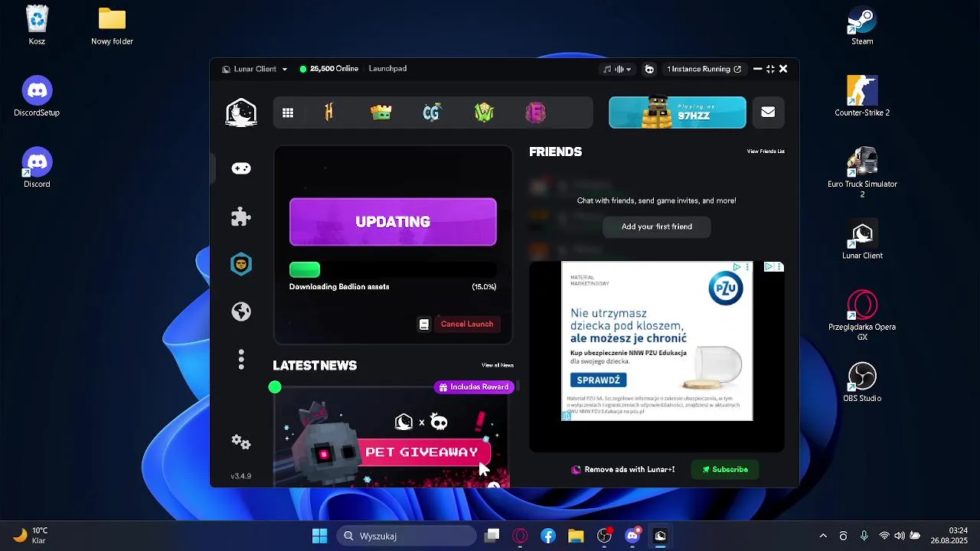
Task: Click the v3.4.9 version label
Action: tap(241, 476)
